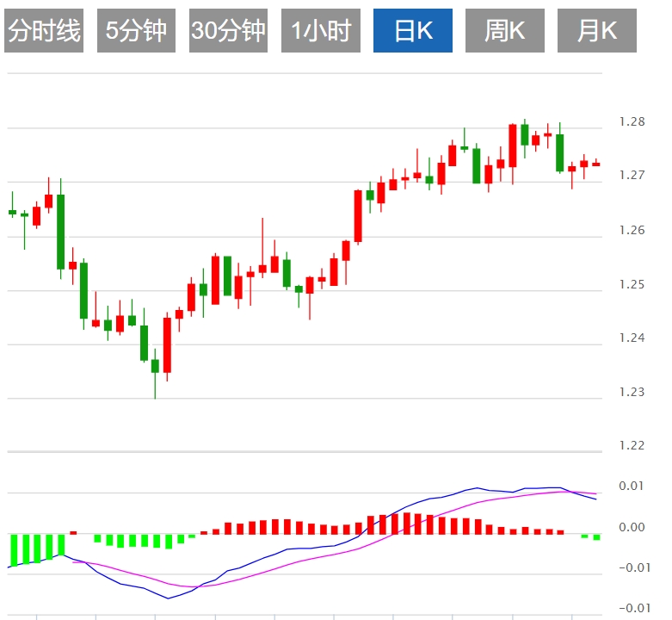The image size is (672, 620).
Task: Select the 5分钟 chart tab
Action: click(136, 32)
